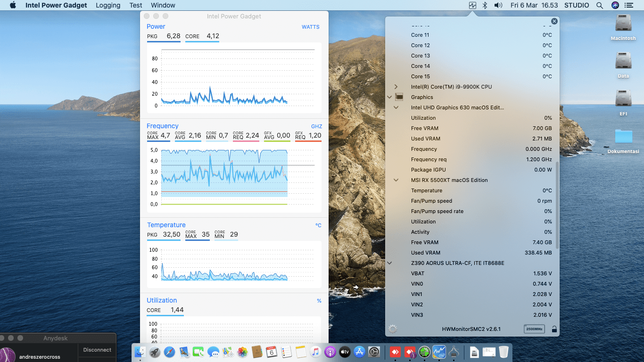Open the Test menu
The height and width of the screenshot is (362, 644).
coord(136,5)
